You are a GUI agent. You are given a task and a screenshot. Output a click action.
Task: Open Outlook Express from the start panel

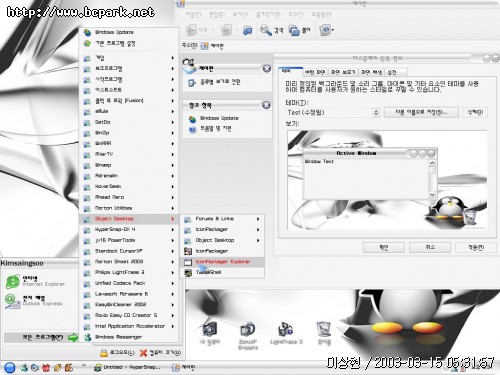coord(34,301)
